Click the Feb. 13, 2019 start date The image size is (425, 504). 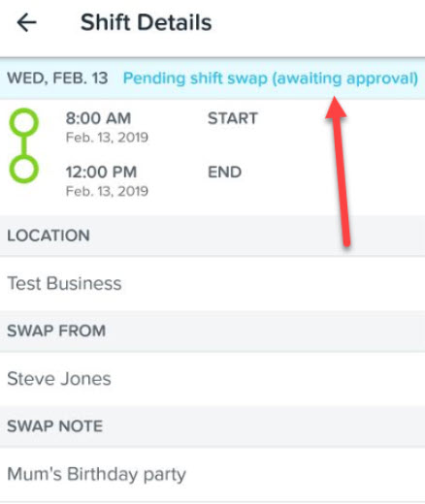pos(107,138)
